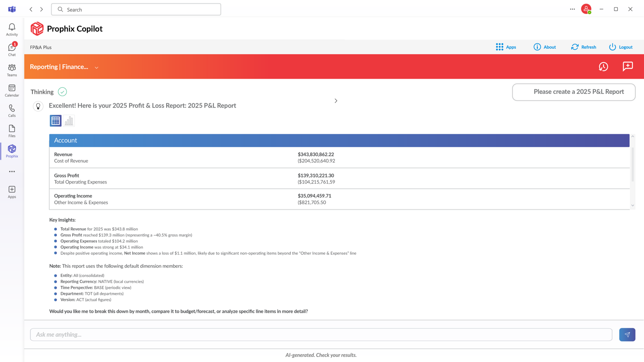Screen dimensions: 644x362
Task: Select the Gross Profit value $139,310,221.30
Action: click(316, 176)
